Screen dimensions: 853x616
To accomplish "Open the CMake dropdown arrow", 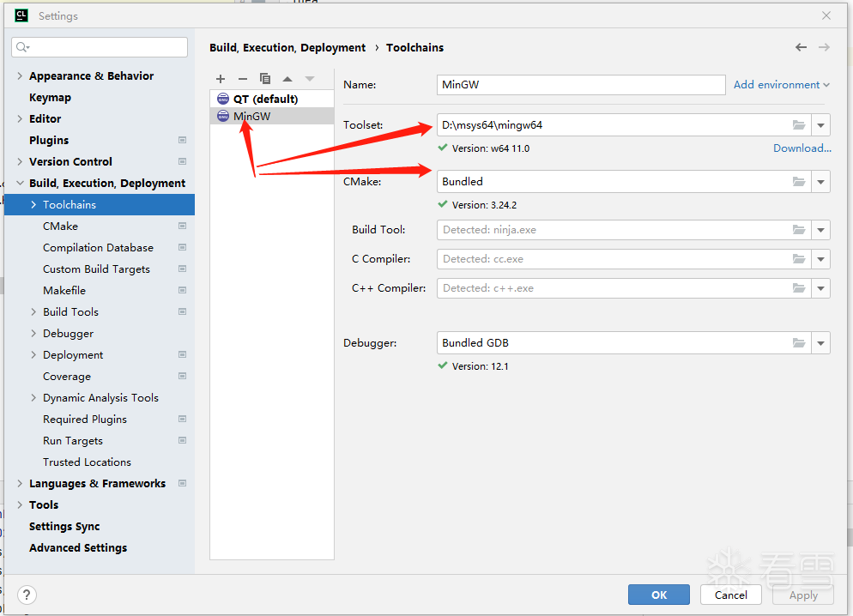I will [821, 182].
